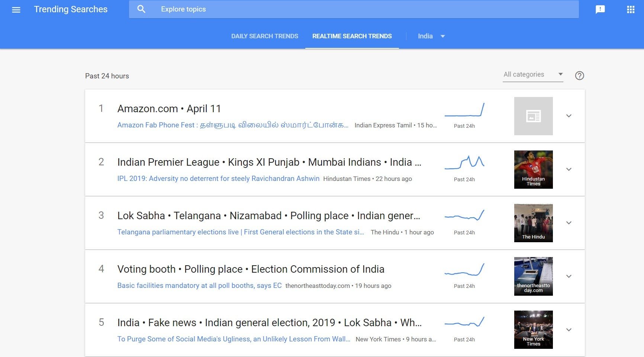This screenshot has height=357, width=644.
Task: Click the India Fake news trend title
Action: [x=270, y=323]
